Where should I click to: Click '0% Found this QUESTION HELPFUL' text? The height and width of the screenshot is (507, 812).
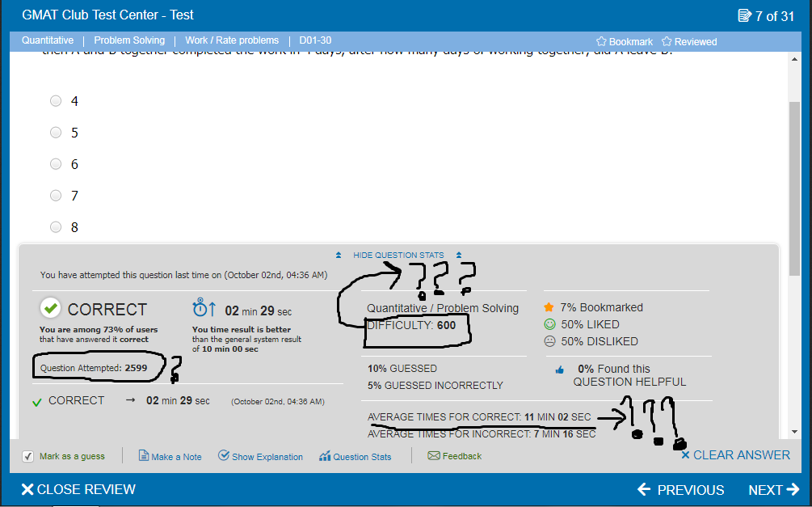[x=629, y=375]
